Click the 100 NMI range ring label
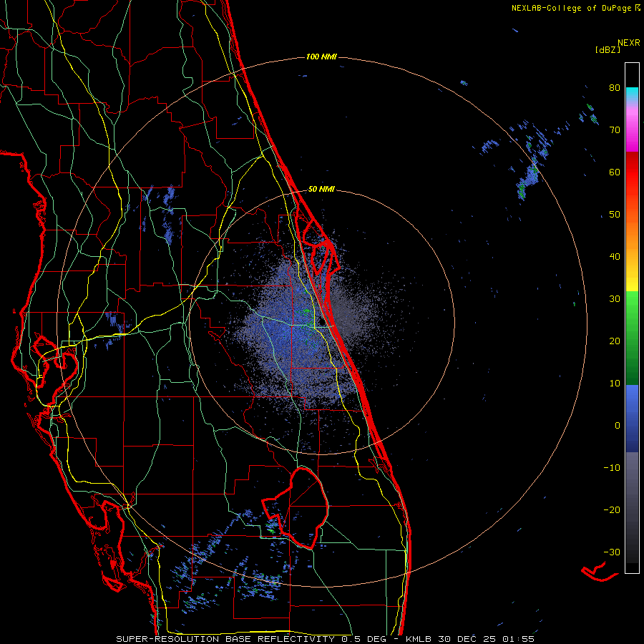The image size is (644, 644). [x=321, y=57]
